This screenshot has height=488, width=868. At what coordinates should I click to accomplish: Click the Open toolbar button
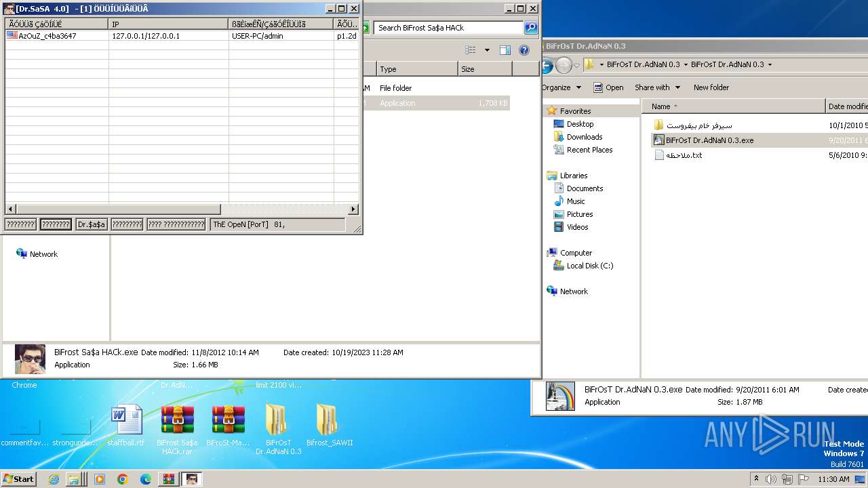click(608, 87)
